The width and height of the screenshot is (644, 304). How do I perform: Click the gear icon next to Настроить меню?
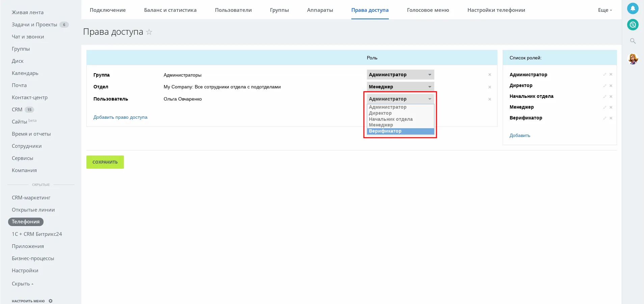[x=51, y=301]
